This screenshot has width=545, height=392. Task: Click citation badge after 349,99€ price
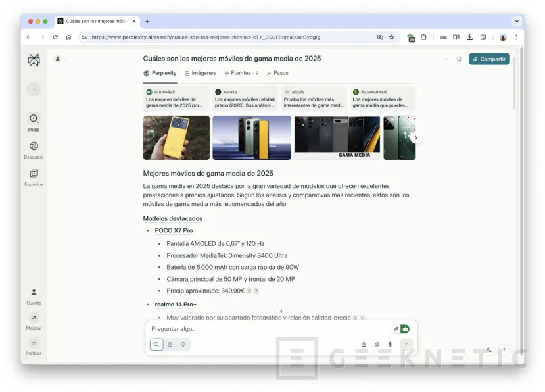249,291
